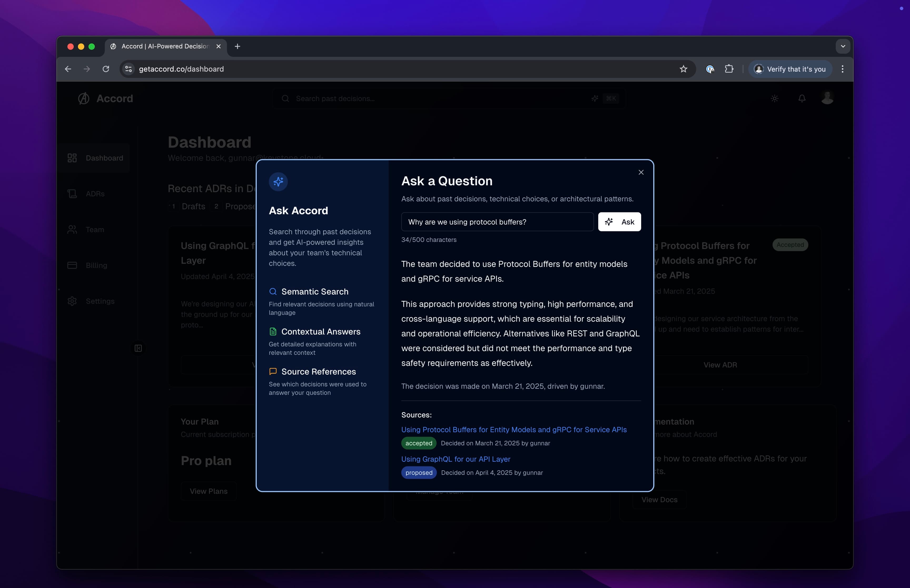Screen dimensions: 910x588
Task: Click Decided on March 21, 2025 by gunnar
Action: pos(495,443)
